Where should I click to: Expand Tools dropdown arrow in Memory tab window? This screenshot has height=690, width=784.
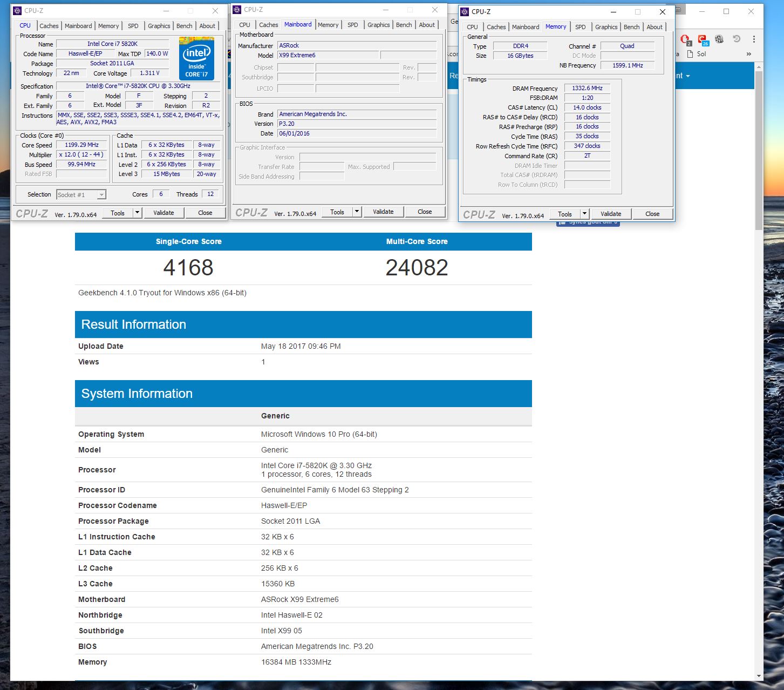click(584, 214)
